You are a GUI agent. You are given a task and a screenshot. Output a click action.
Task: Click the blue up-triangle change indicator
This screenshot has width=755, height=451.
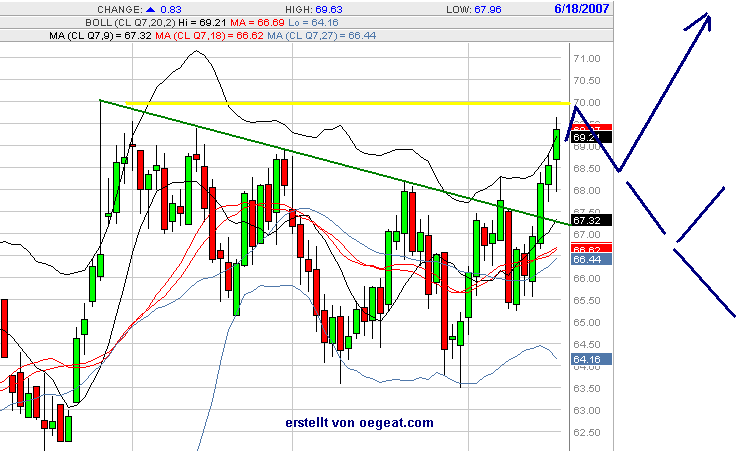(151, 10)
